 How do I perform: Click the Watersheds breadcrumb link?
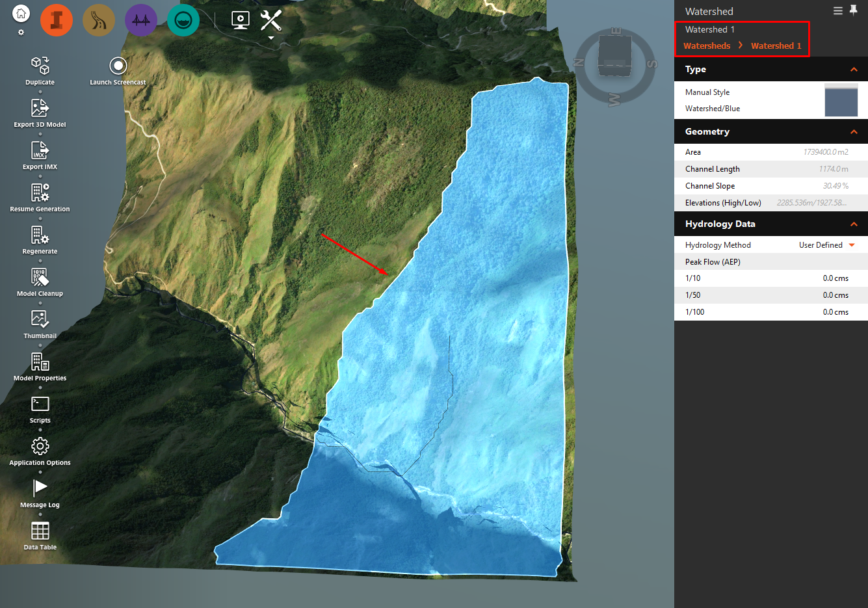click(707, 46)
